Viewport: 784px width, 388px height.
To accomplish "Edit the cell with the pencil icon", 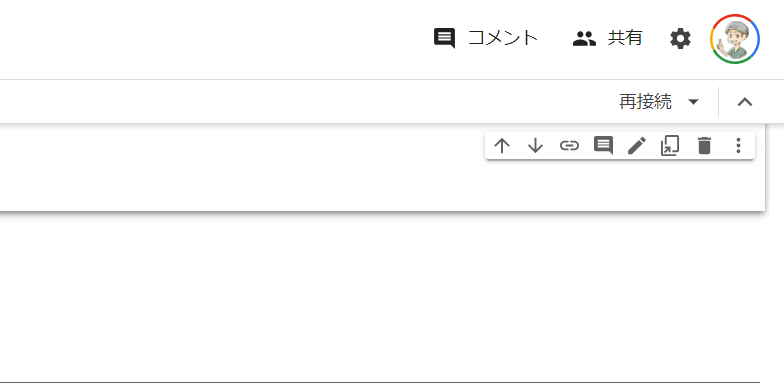I will click(x=637, y=146).
